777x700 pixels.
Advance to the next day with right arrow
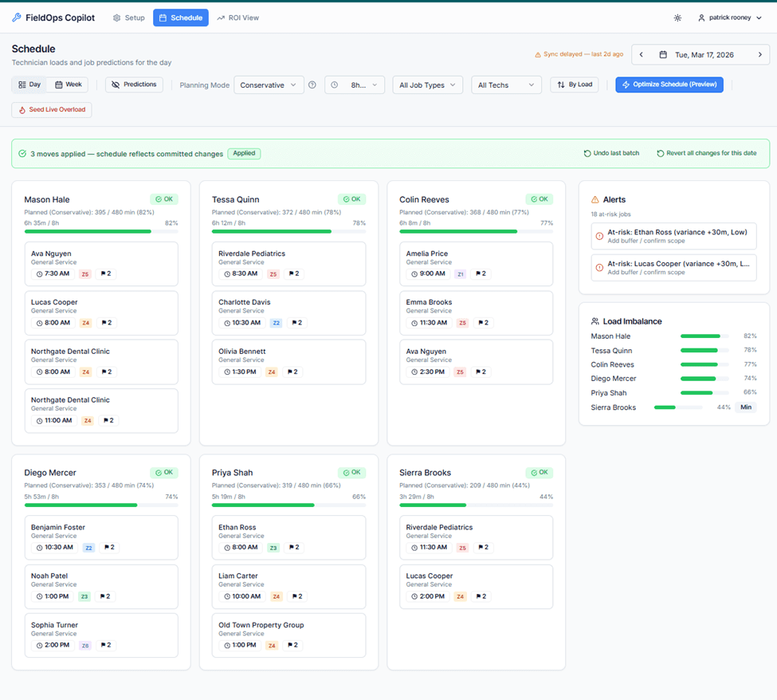(759, 54)
